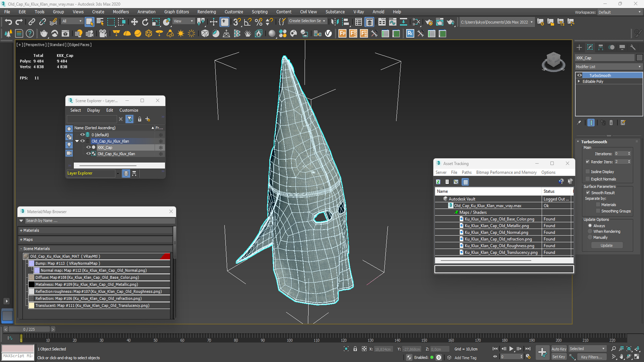Open the Scripting menu

pyautogui.click(x=260, y=12)
